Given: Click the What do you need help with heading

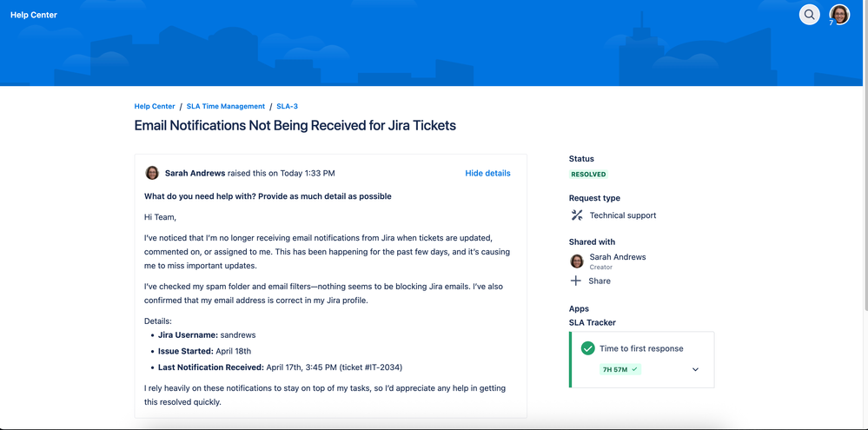Looking at the screenshot, I should tap(268, 196).
